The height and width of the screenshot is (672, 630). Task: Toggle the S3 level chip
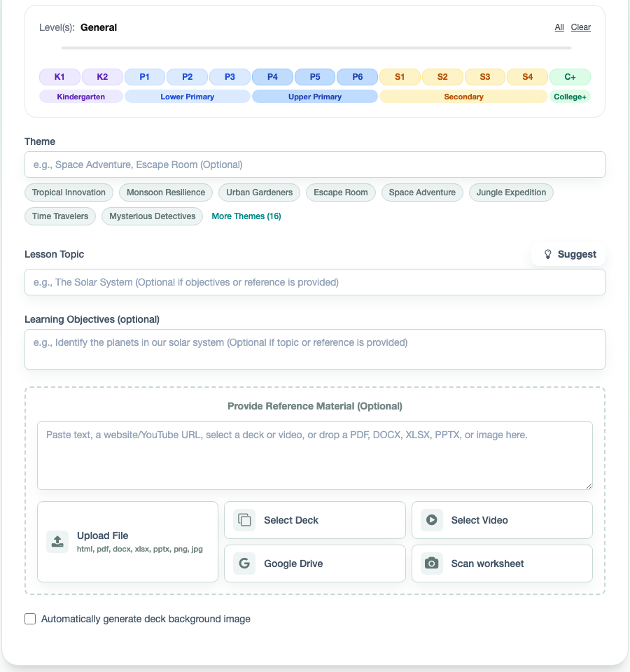click(485, 77)
